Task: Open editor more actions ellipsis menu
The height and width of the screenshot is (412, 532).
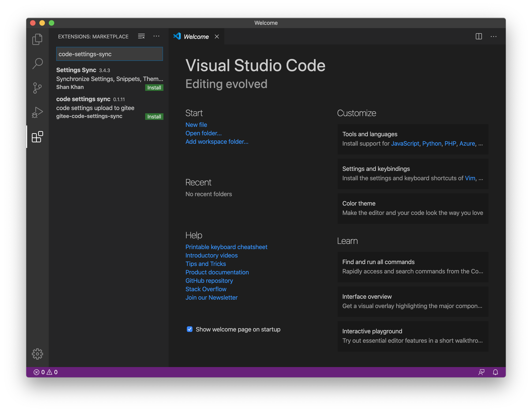Action: coord(494,37)
